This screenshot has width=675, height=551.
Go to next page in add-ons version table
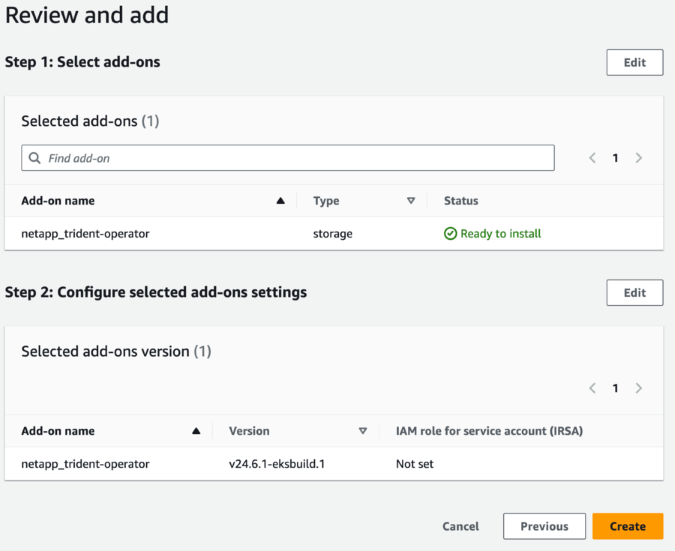point(639,388)
